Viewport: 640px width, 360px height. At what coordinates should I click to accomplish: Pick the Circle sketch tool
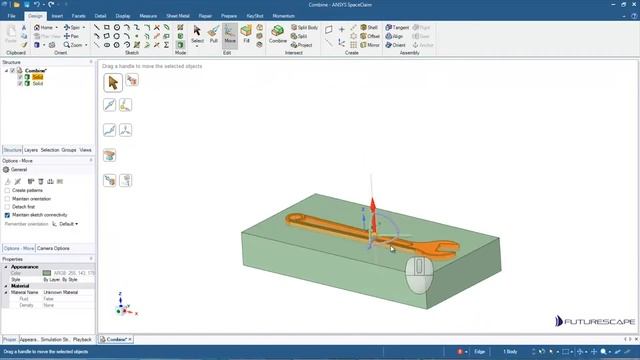117,27
